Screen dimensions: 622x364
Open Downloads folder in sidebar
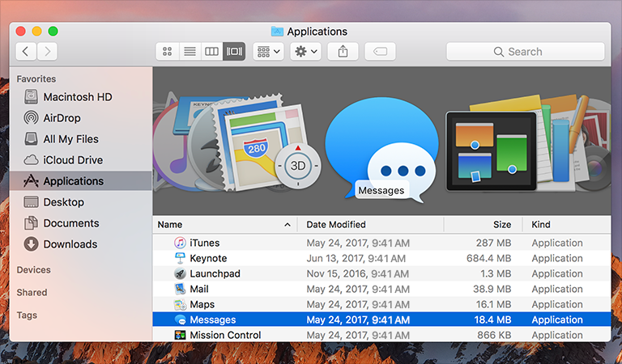pyautogui.click(x=80, y=244)
